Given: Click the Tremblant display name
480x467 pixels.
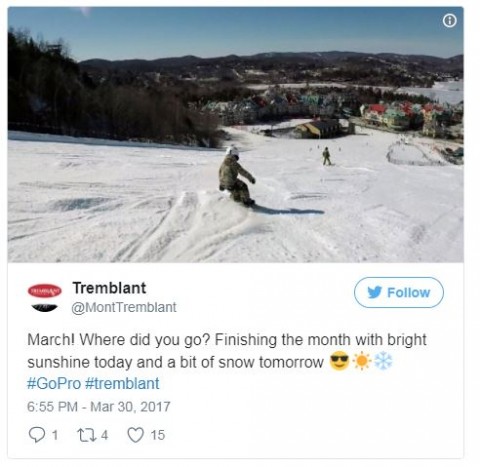Looking at the screenshot, I should (110, 288).
